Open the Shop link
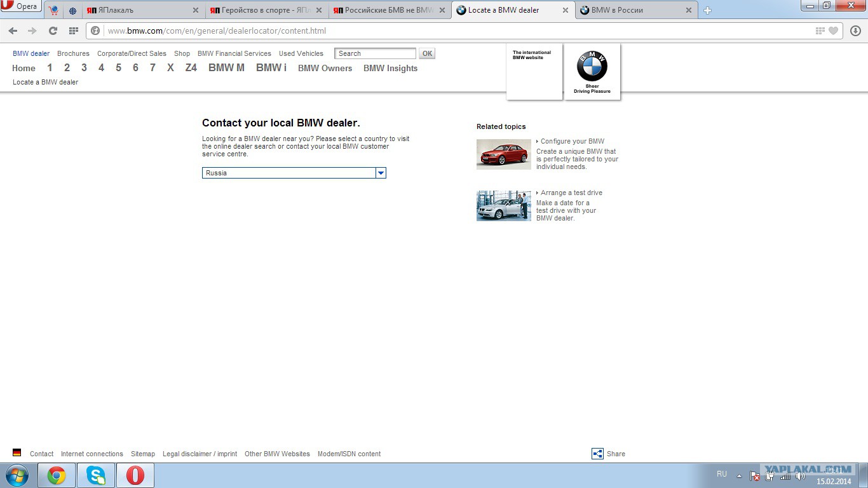Image resolution: width=868 pixels, height=488 pixels. coord(182,53)
